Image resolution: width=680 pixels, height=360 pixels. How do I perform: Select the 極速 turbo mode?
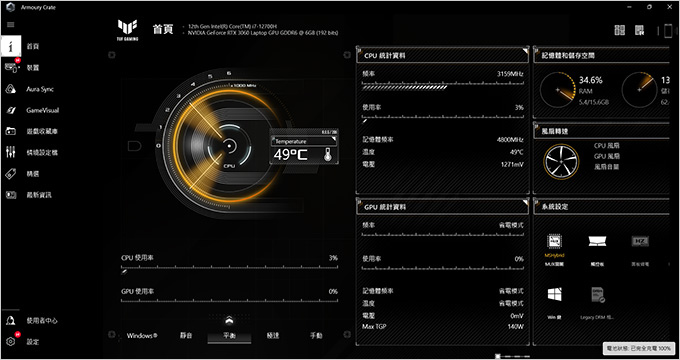tap(273, 336)
